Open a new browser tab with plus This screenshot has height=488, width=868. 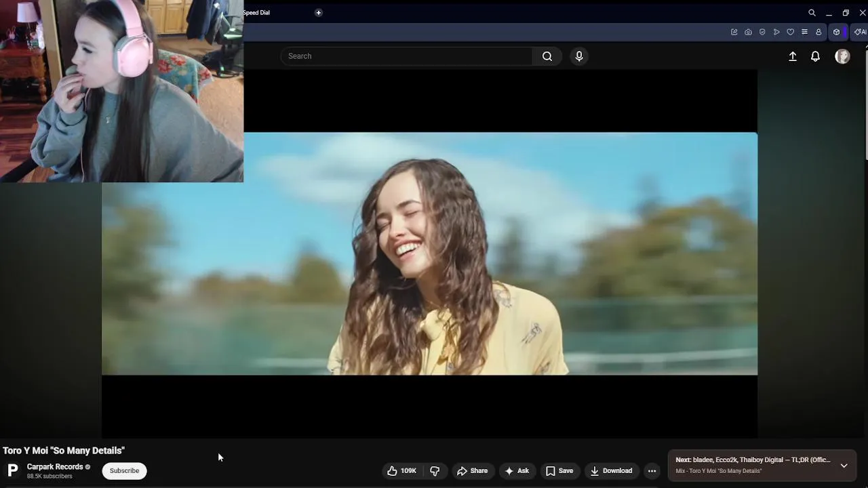pos(319,12)
